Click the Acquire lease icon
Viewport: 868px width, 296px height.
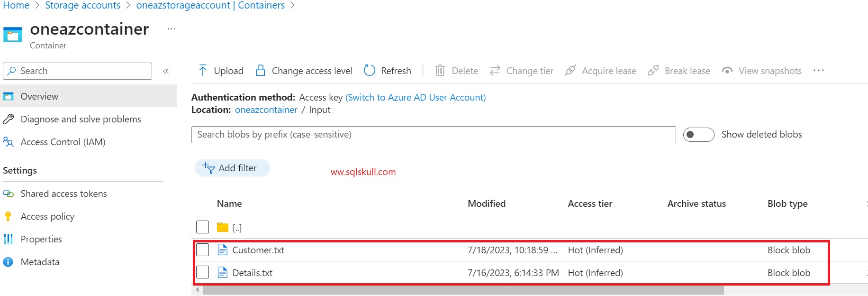pos(570,71)
